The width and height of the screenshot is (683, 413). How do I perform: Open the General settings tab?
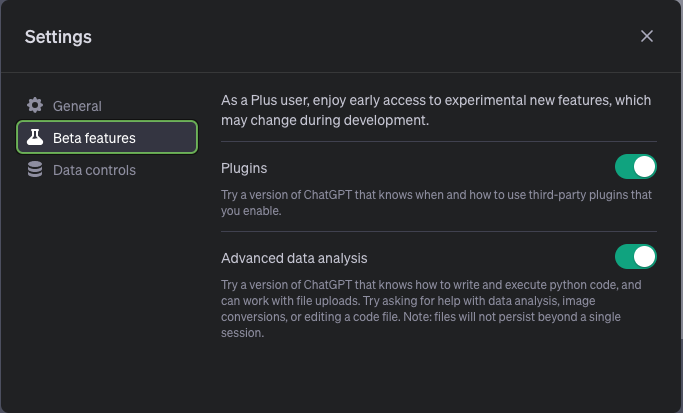pyautogui.click(x=77, y=106)
